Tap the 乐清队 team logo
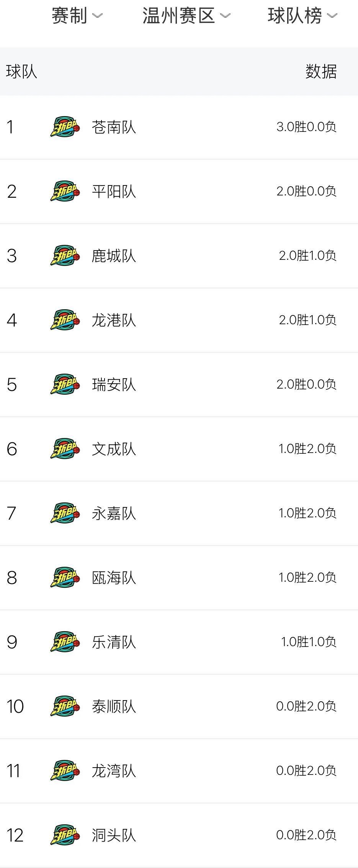Screen dimensions: 358x868 65,642
